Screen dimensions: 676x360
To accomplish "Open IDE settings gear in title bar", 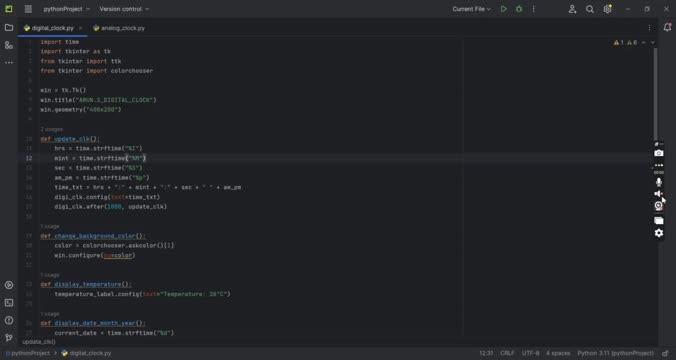I will pyautogui.click(x=607, y=9).
